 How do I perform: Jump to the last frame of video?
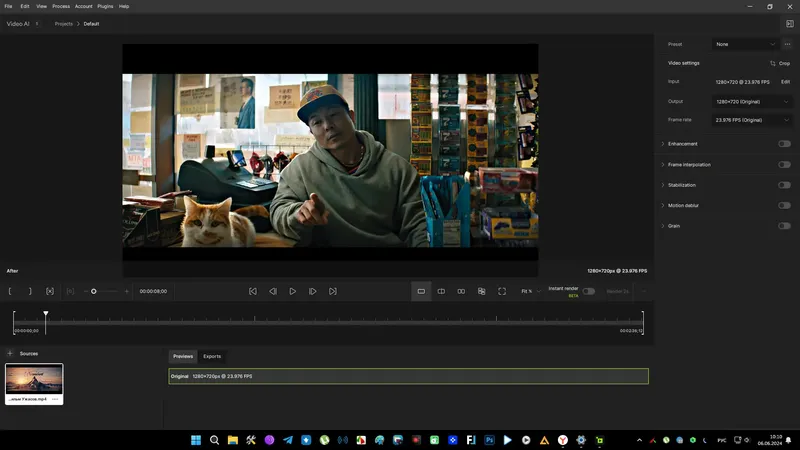pyautogui.click(x=333, y=291)
